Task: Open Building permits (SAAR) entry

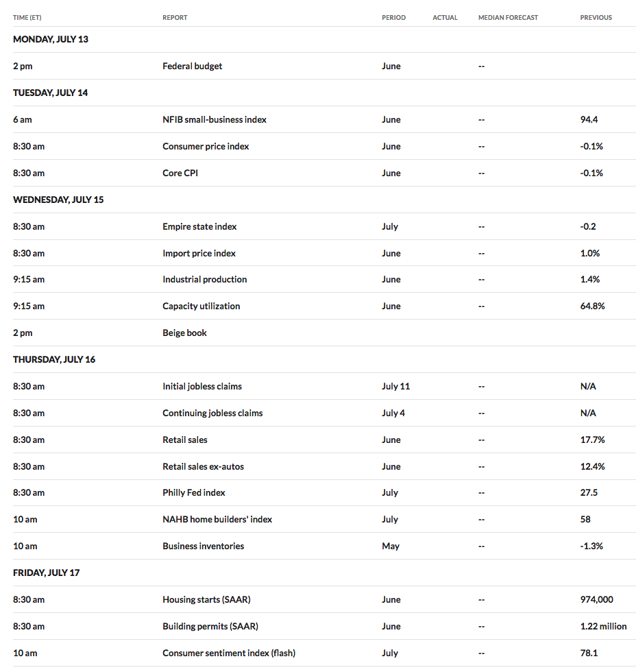Action: [x=210, y=626]
